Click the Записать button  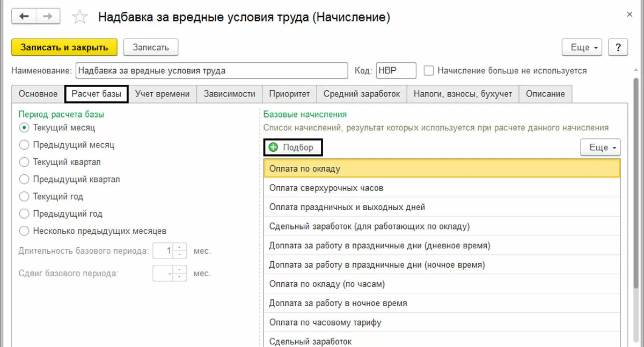pos(151,47)
